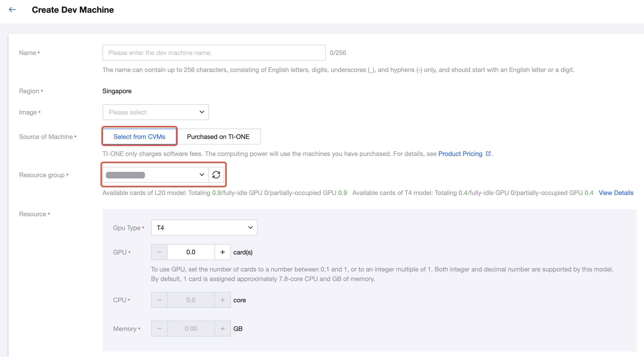Choose 'Purchased on TI-ONE' machine source
Screen dimensions: 644x357
click(218, 137)
